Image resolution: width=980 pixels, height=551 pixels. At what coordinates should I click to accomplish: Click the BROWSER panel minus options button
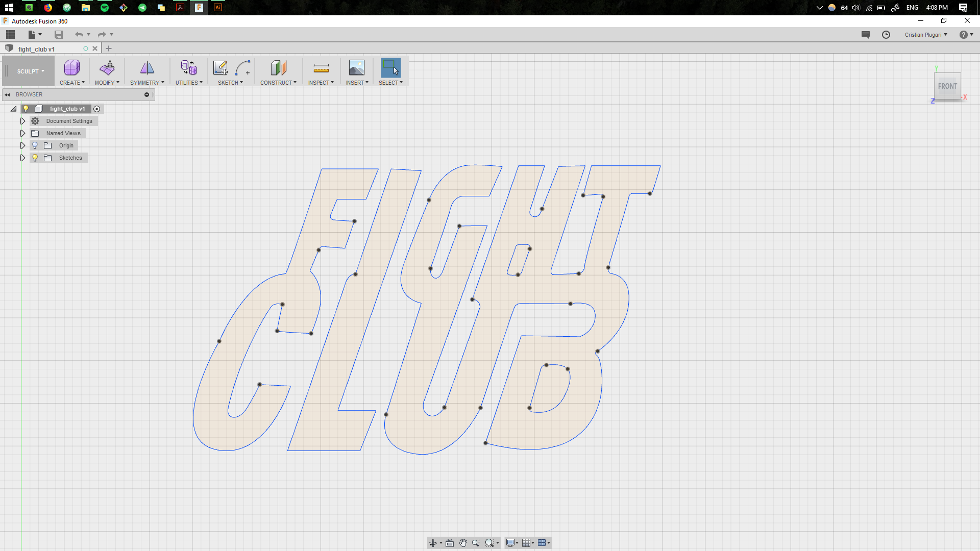point(146,94)
